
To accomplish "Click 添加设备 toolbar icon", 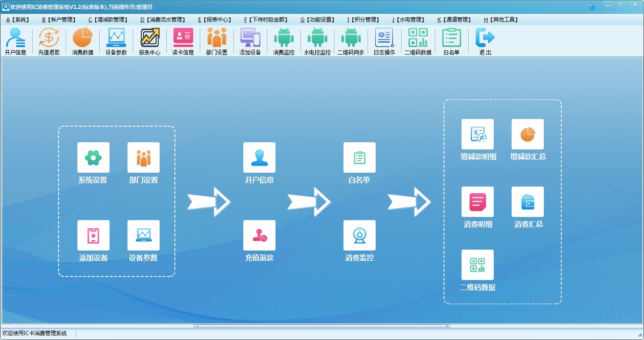I will point(250,41).
